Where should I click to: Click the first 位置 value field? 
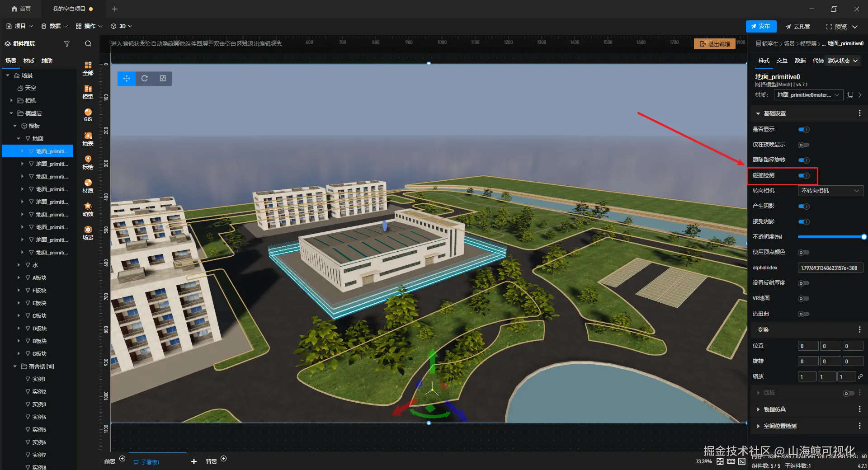[x=808, y=346]
